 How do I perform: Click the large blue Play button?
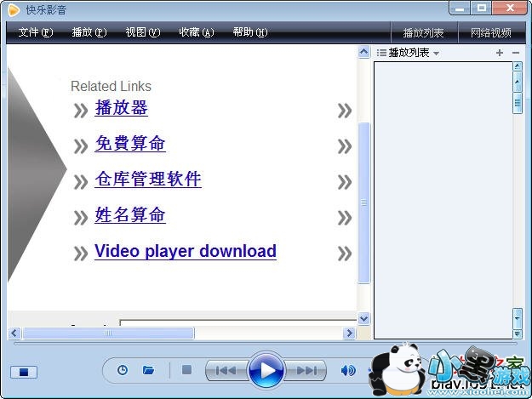click(266, 370)
